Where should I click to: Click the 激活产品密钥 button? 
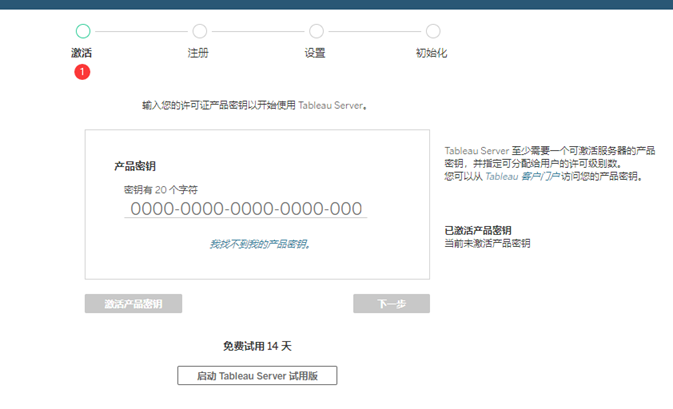[x=133, y=303]
